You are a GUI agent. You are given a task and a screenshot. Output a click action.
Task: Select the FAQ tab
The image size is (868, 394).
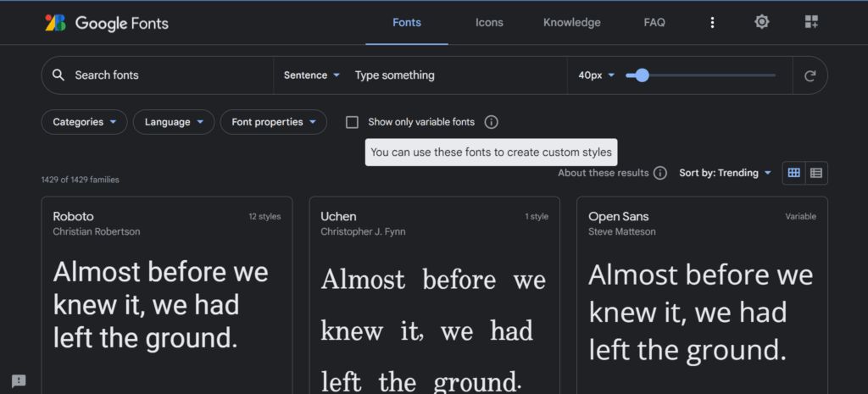point(654,23)
